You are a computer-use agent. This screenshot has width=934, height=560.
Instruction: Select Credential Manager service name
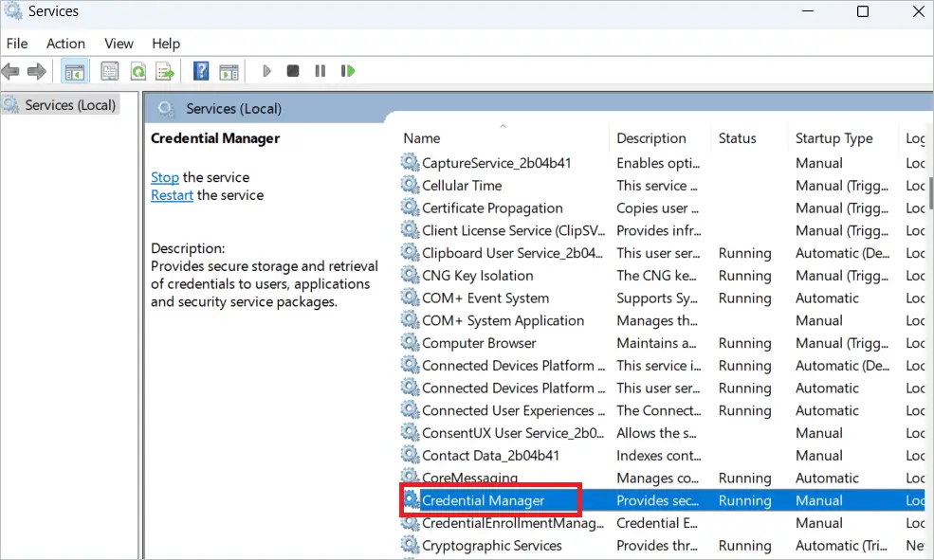[x=483, y=500]
